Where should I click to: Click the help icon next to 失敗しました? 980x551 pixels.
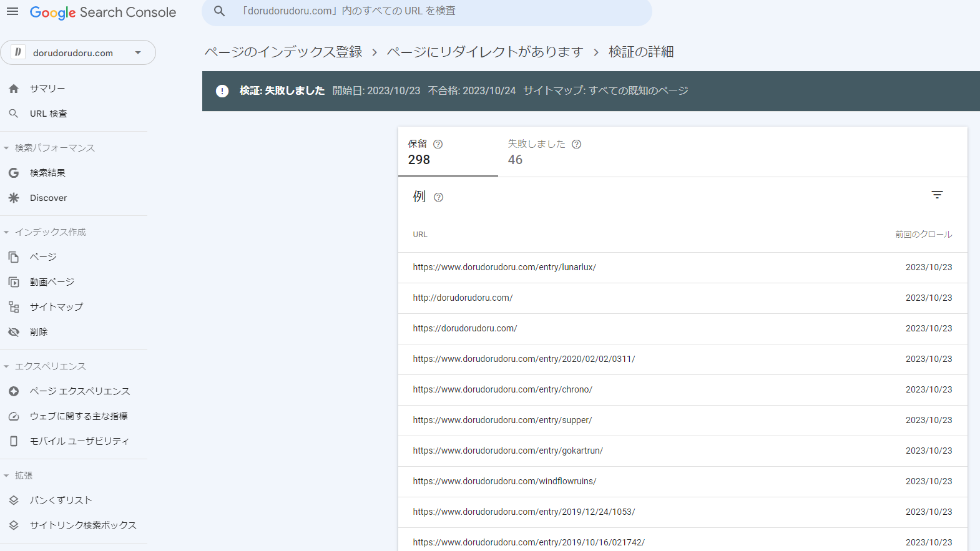577,144
